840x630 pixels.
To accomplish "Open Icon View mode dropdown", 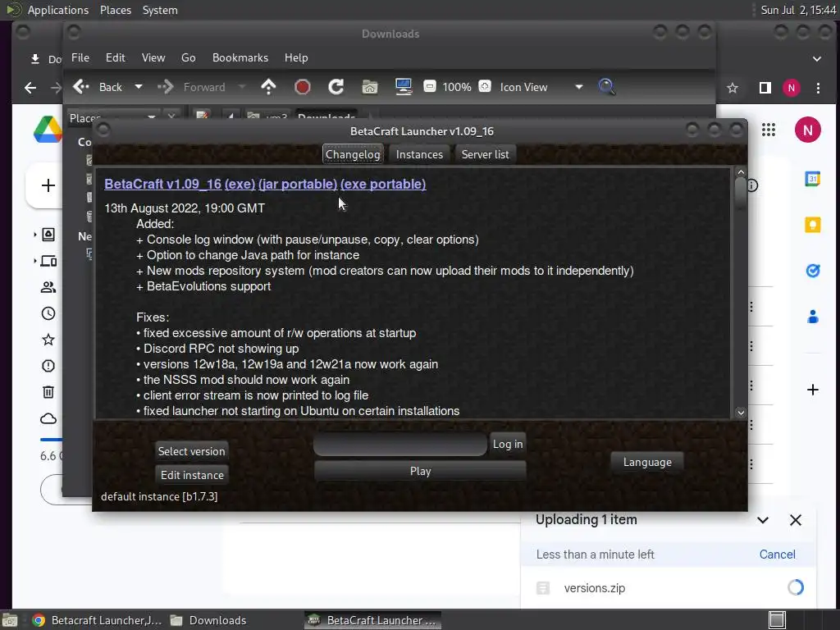I will point(541,87).
